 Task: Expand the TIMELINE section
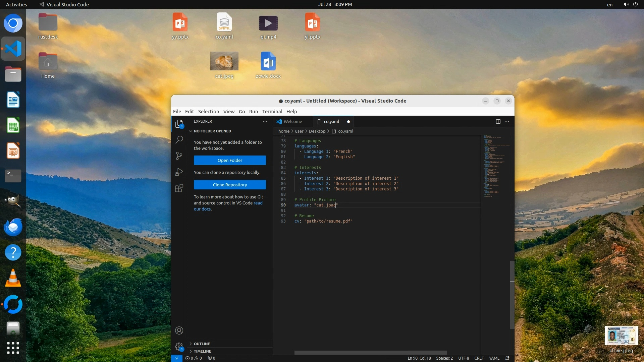tap(202, 351)
